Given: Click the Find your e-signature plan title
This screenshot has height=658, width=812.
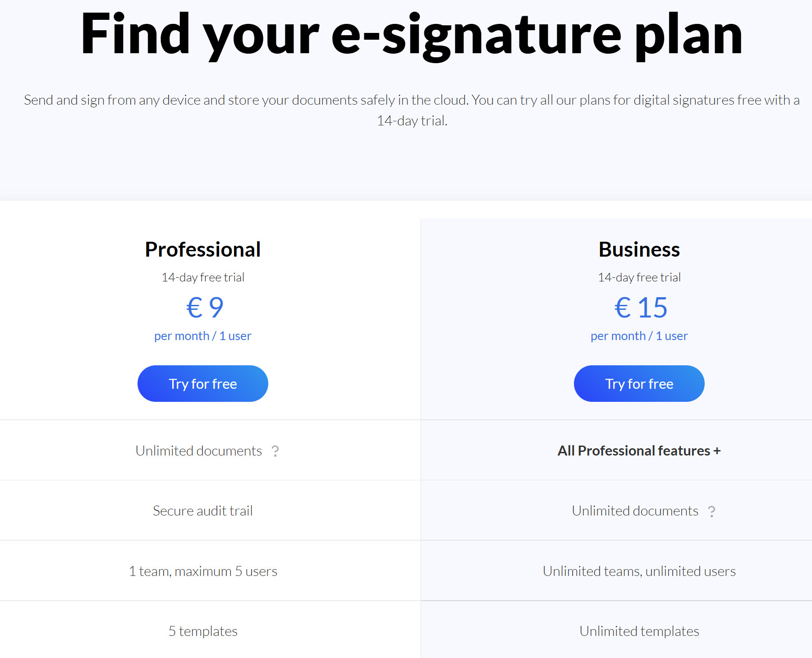Looking at the screenshot, I should point(411,35).
